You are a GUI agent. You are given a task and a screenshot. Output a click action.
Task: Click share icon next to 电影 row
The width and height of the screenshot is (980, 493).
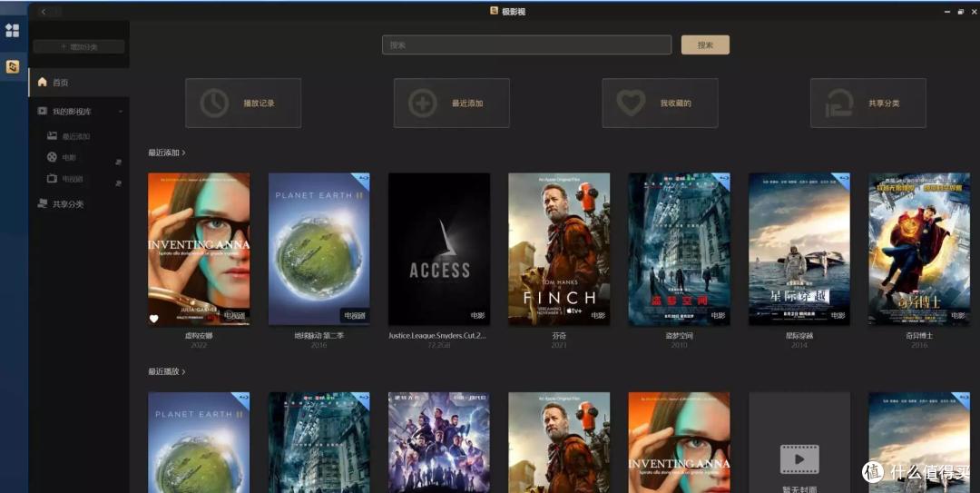[x=118, y=162]
